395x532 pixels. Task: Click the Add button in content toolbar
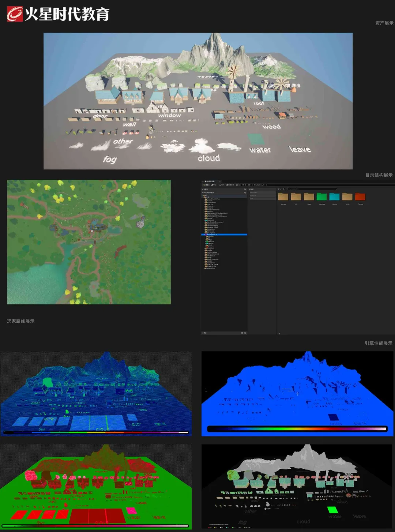click(206, 185)
